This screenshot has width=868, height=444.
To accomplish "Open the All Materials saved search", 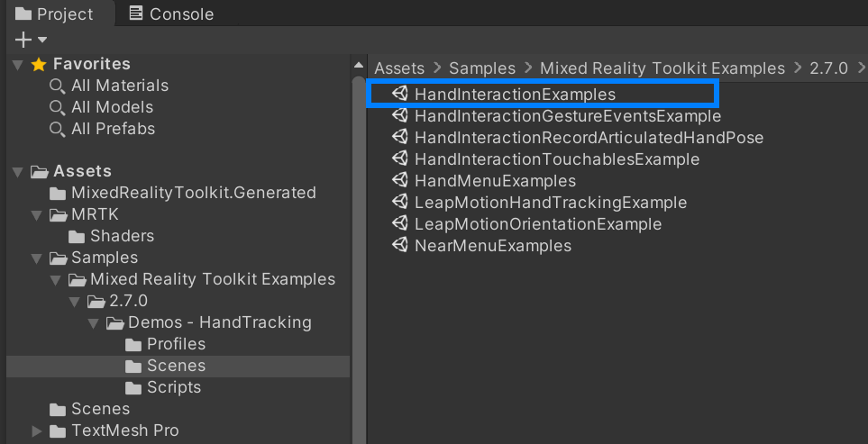I will click(x=108, y=86).
